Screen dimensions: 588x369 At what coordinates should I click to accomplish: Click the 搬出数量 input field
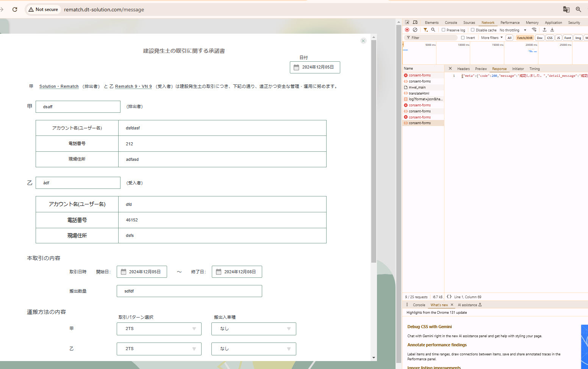tap(189, 291)
